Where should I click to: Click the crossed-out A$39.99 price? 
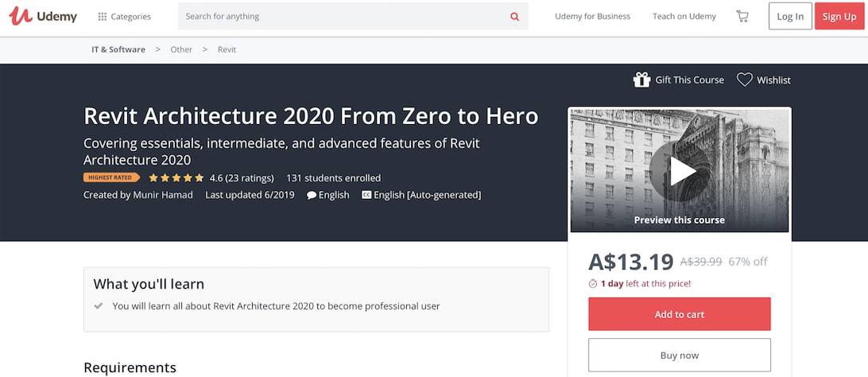pyautogui.click(x=701, y=262)
